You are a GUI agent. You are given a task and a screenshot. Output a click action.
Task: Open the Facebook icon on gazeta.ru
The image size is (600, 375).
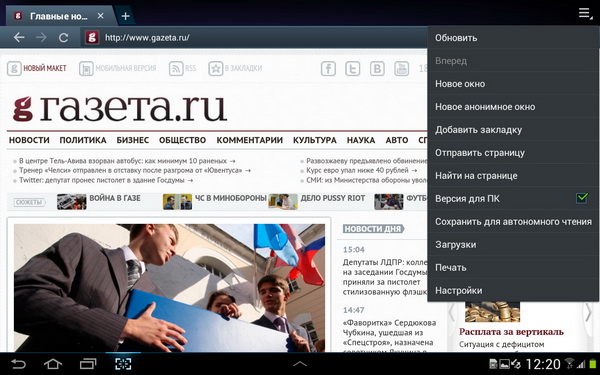point(328,68)
